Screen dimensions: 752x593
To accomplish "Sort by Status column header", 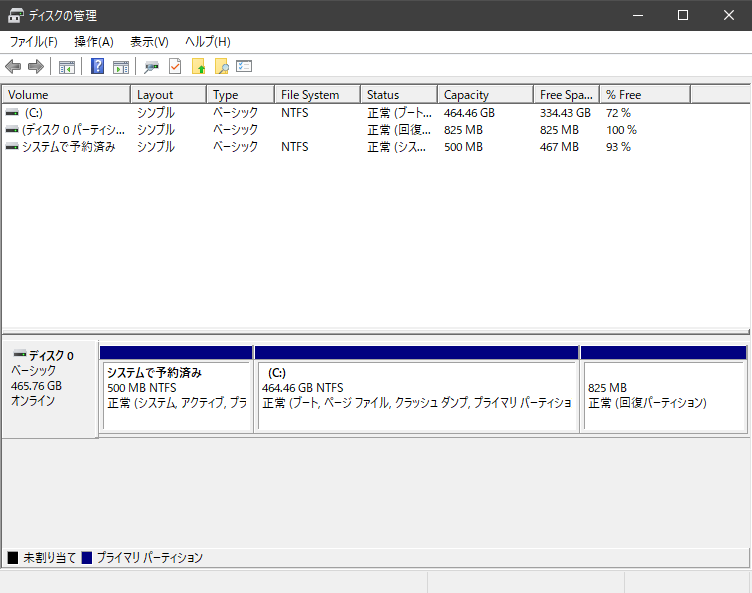I will (399, 95).
